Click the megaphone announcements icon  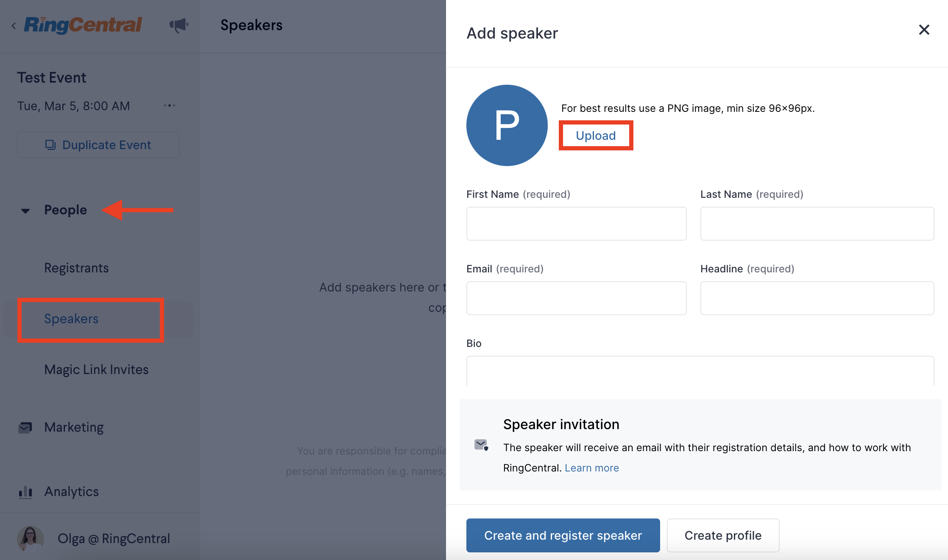(x=178, y=25)
